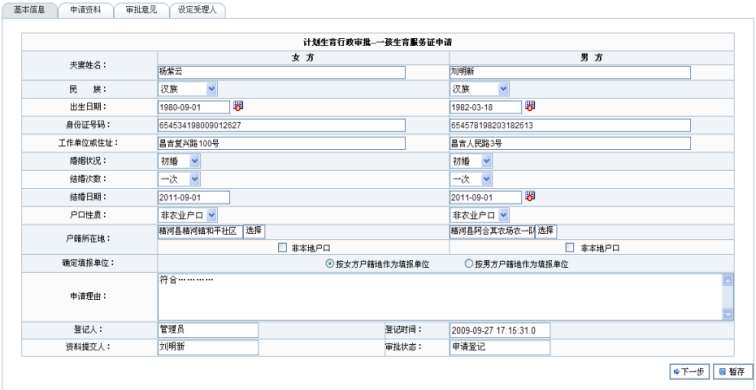756x390 pixels.
Task: Open female 民族 dropdown showing 汉族
Action: pyautogui.click(x=188, y=89)
